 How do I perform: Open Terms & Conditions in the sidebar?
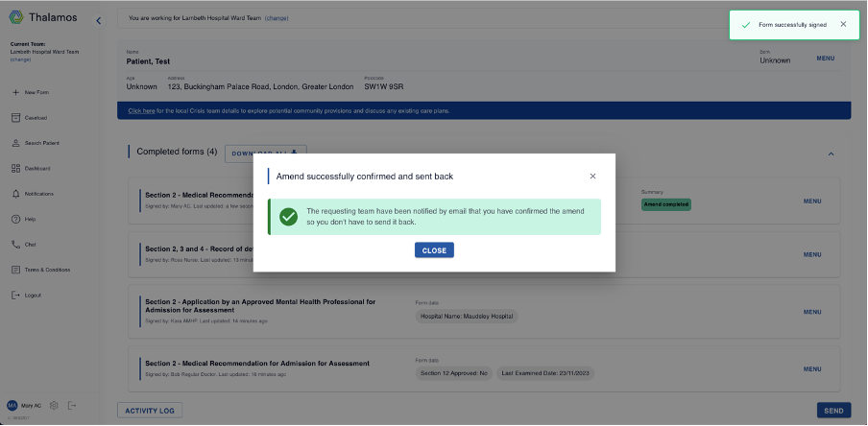(47, 270)
